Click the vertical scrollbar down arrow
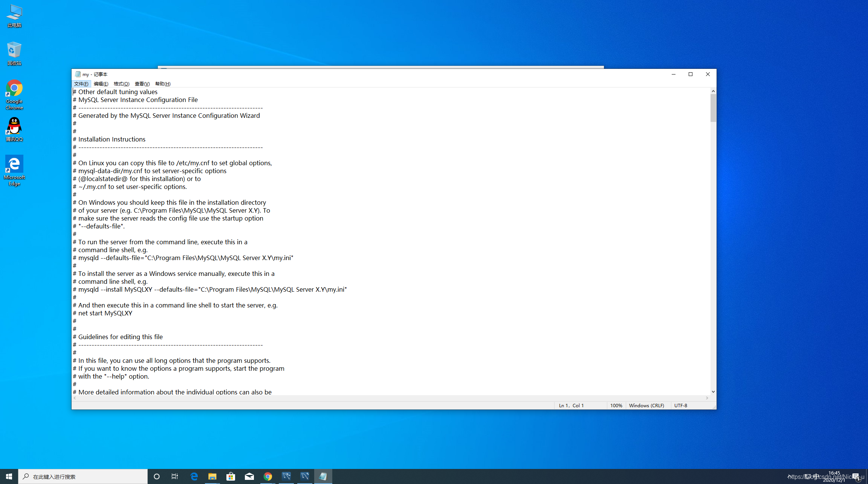The height and width of the screenshot is (484, 868). [713, 392]
